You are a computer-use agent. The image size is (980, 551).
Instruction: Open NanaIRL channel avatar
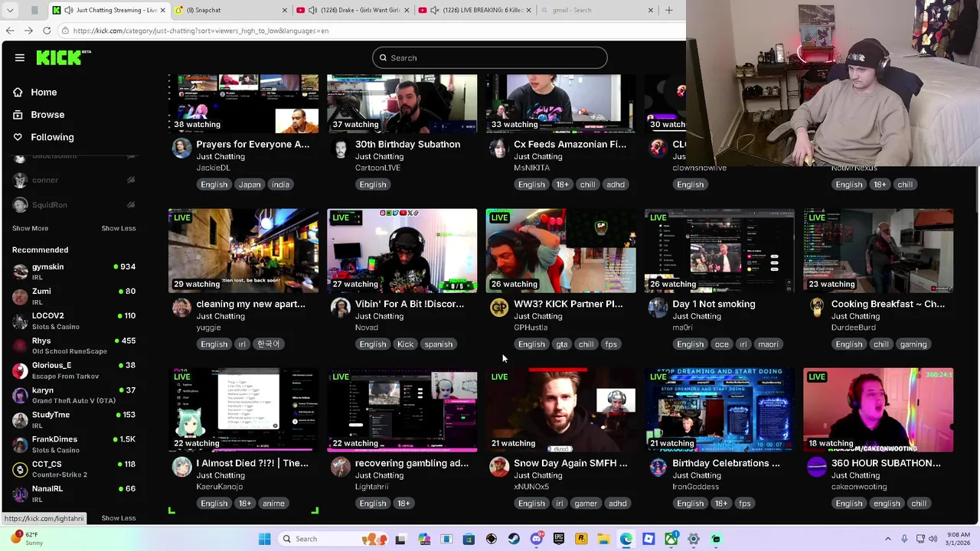point(20,494)
